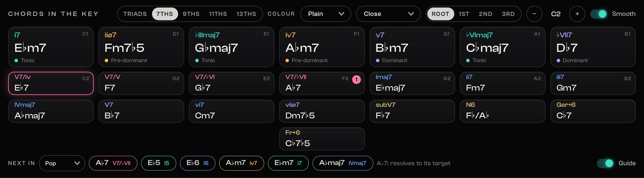Play the A♭m7 iv7 chord card

[322, 47]
